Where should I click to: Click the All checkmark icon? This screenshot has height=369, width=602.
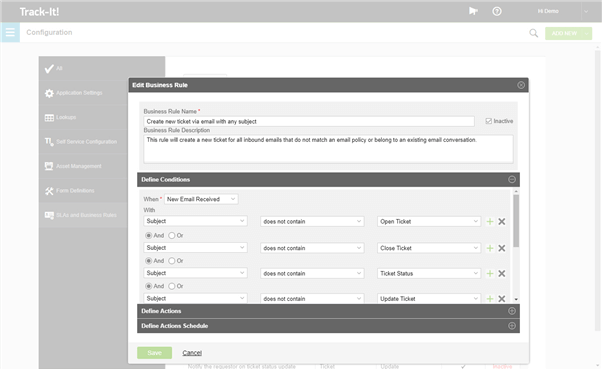(49, 69)
